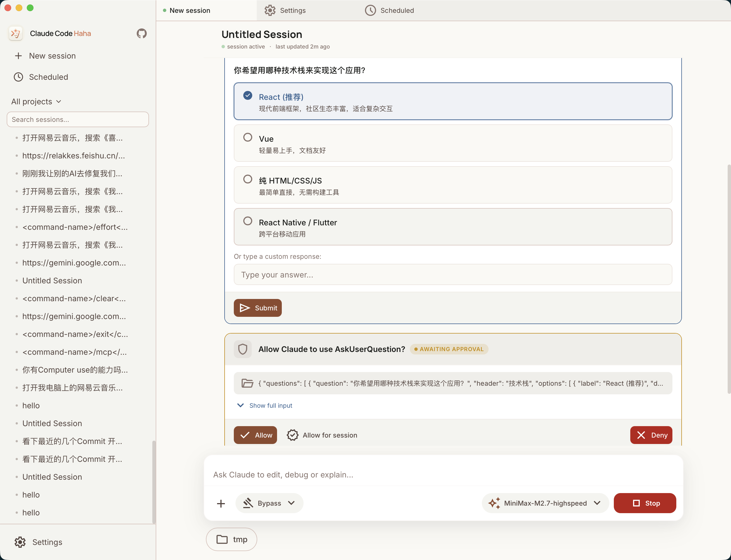731x560 pixels.
Task: Click the sparkle icon next to MiniMax model
Action: tap(495, 503)
